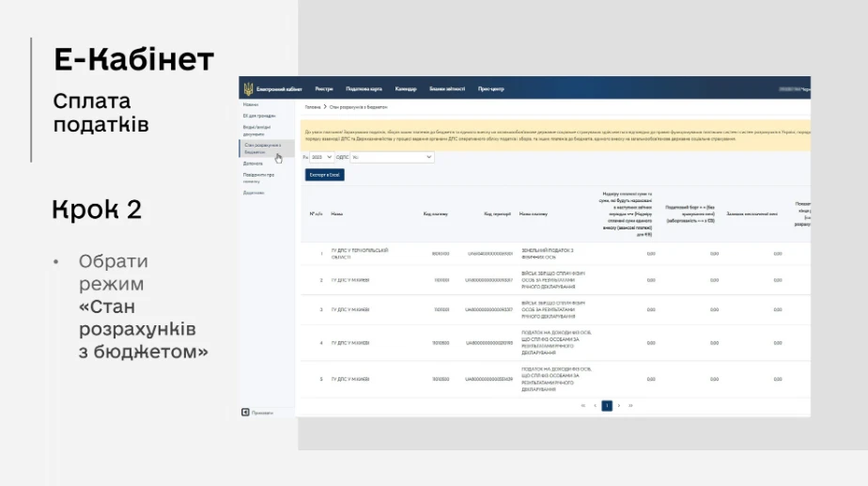Jump to first page double-arrow

583,406
